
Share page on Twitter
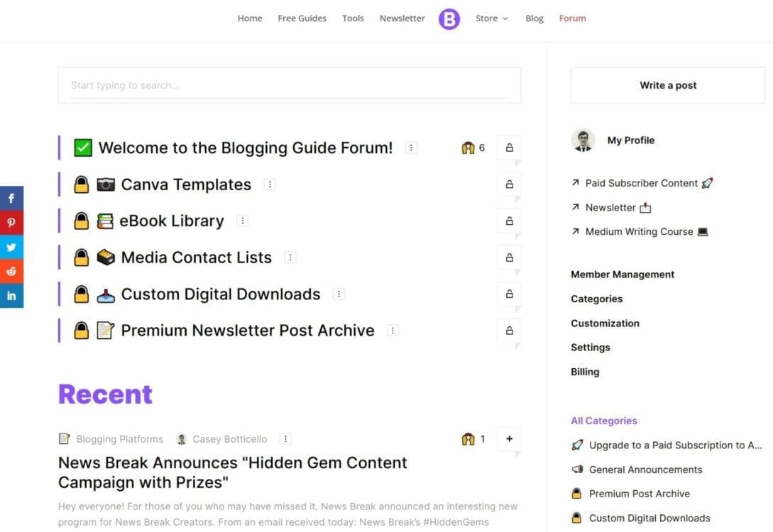pyautogui.click(x=11, y=247)
